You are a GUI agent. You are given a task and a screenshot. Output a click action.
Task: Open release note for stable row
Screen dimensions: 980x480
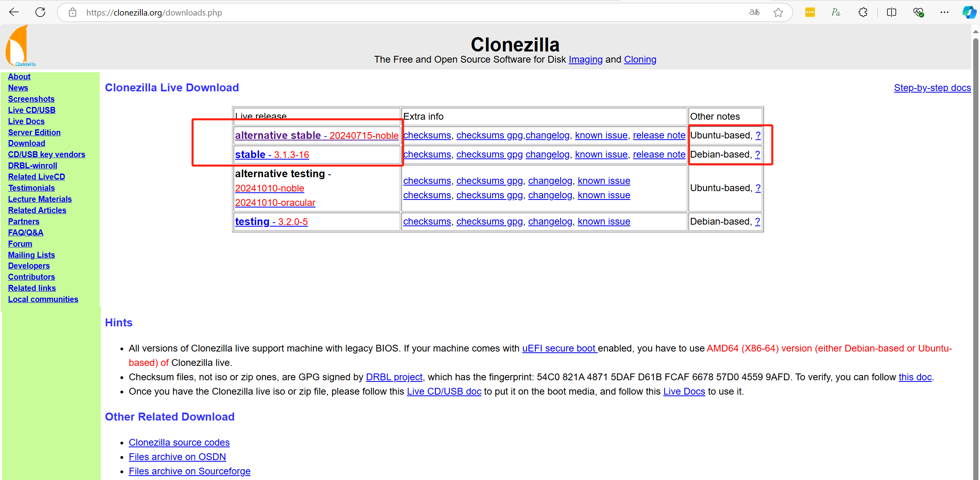point(659,154)
